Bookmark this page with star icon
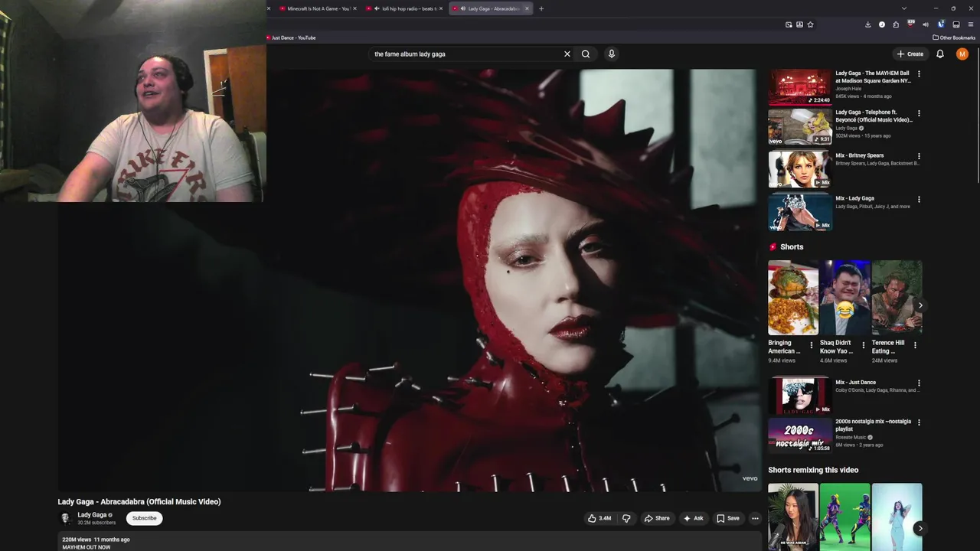Viewport: 980px width, 551px height. [810, 24]
